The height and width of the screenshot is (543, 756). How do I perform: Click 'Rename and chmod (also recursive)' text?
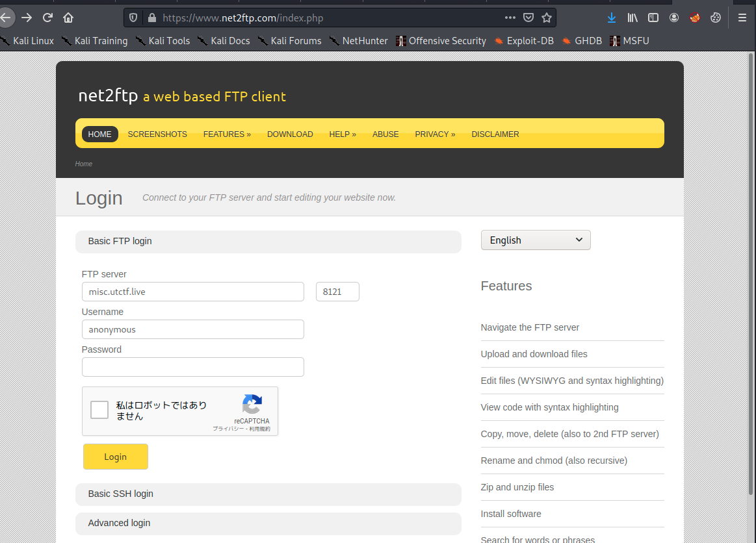coord(553,461)
